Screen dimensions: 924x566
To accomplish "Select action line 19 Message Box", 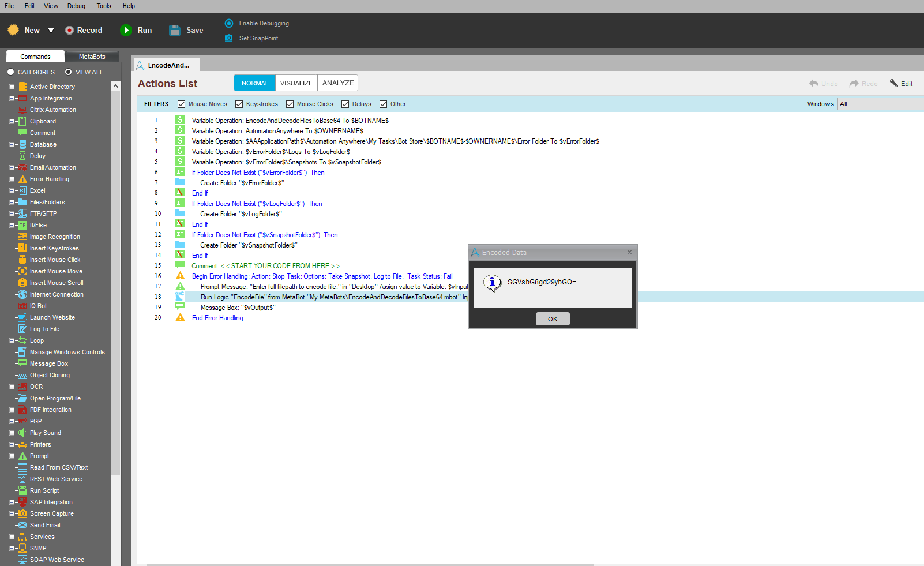I will [x=238, y=308].
